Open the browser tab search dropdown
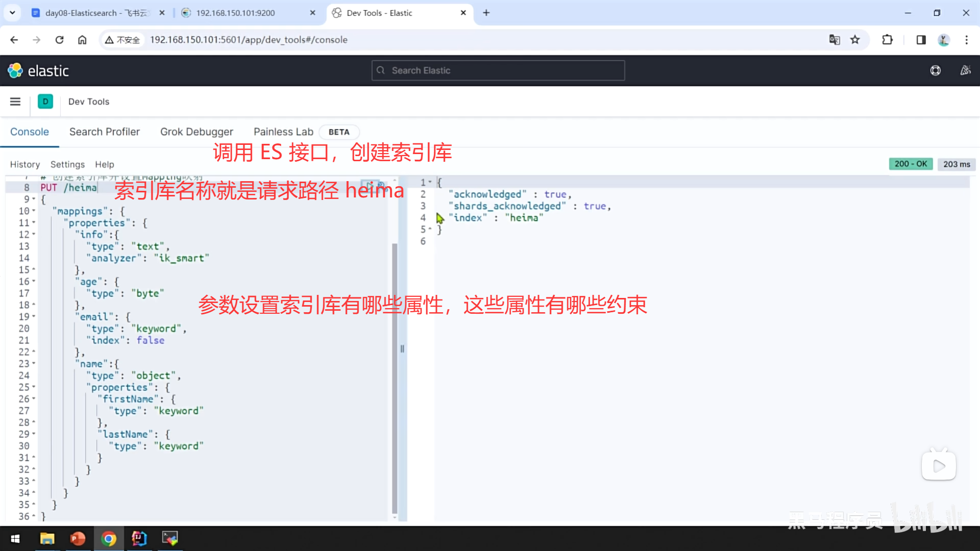The image size is (980, 551). coord(12,13)
